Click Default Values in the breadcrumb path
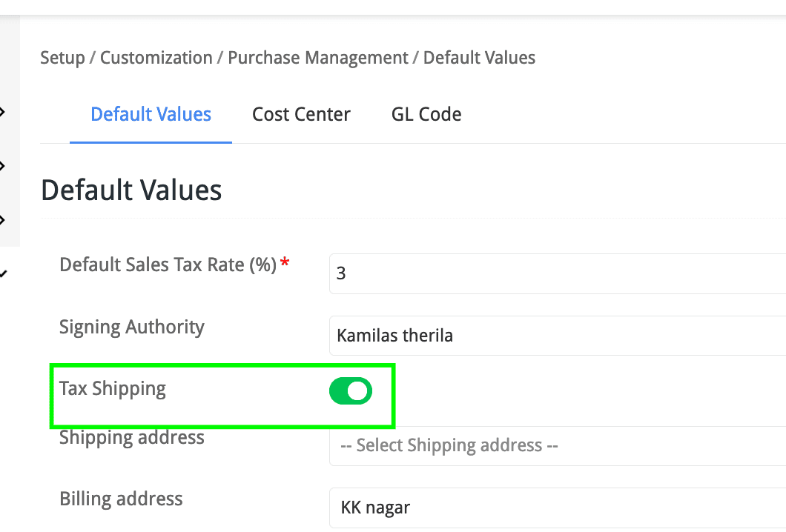This screenshot has width=786, height=532. (479, 58)
